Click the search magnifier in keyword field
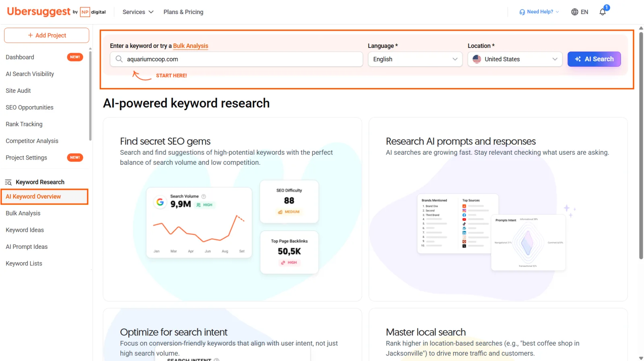The height and width of the screenshot is (361, 644). (x=119, y=59)
